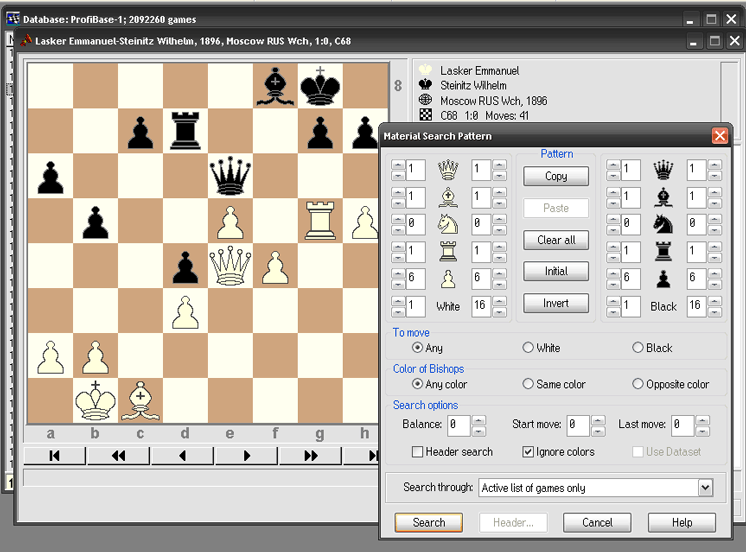Click the black pawn icon in the pattern dialog
The image size is (746, 552).
coord(663,279)
